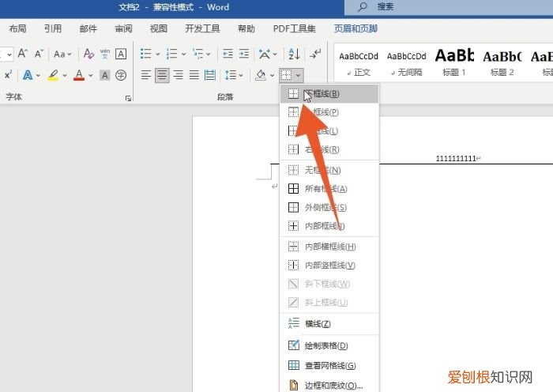The width and height of the screenshot is (553, 392).
Task: Click the Multilevel List icon
Action: click(197, 54)
